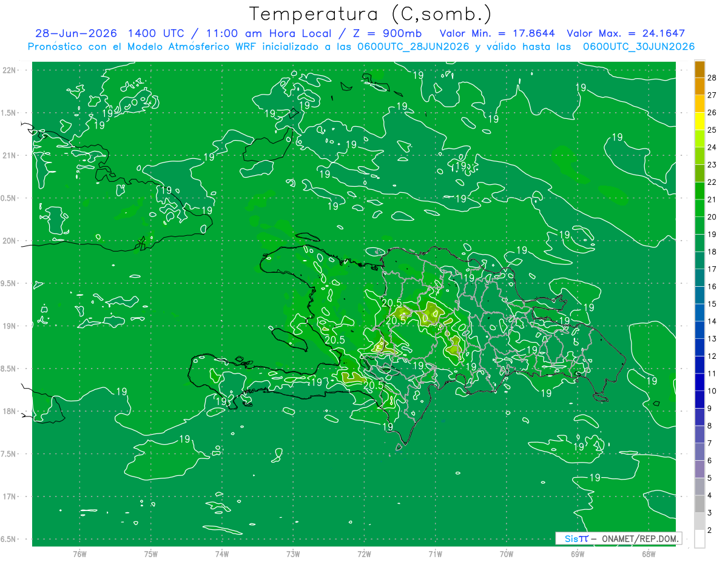Click the 'Valor Max. = 24.1647' value
728x562 pixels.
625,33
